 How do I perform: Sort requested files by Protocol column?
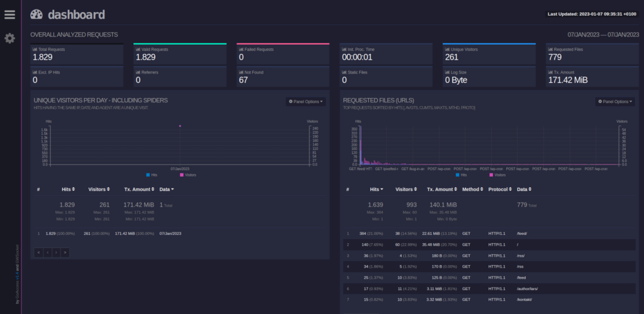coord(500,190)
